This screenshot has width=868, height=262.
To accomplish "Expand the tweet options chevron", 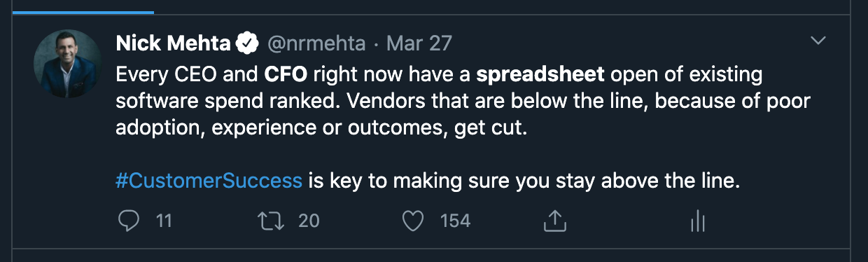I will pos(818,42).
